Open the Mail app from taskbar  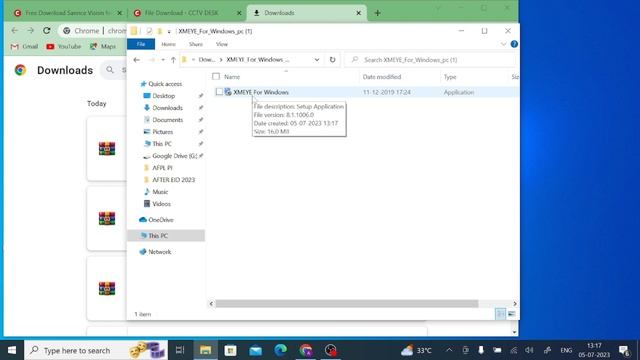[256, 350]
